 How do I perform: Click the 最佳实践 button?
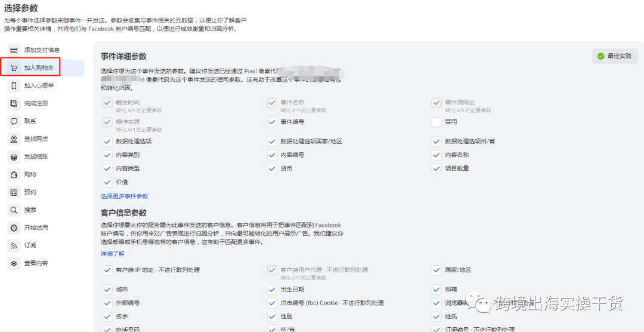coord(615,56)
